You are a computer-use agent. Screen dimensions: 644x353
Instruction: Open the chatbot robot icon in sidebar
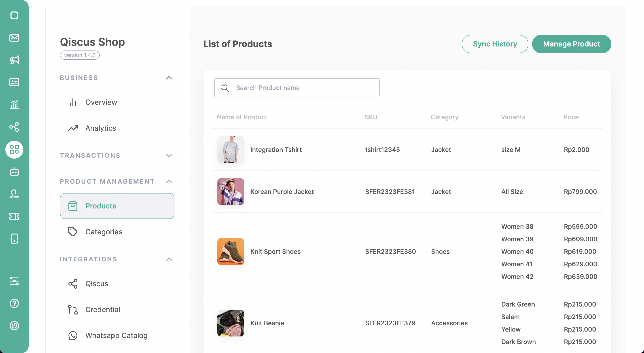(x=14, y=172)
